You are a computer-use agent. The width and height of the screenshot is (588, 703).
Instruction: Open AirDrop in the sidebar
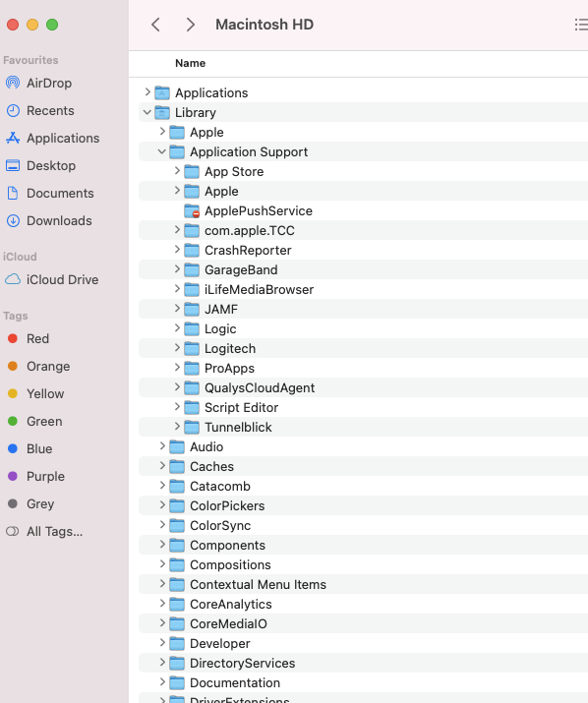(x=49, y=83)
